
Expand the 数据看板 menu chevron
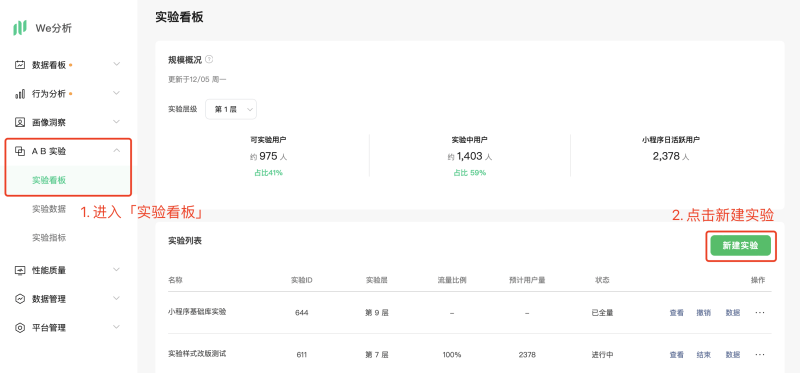[117, 64]
